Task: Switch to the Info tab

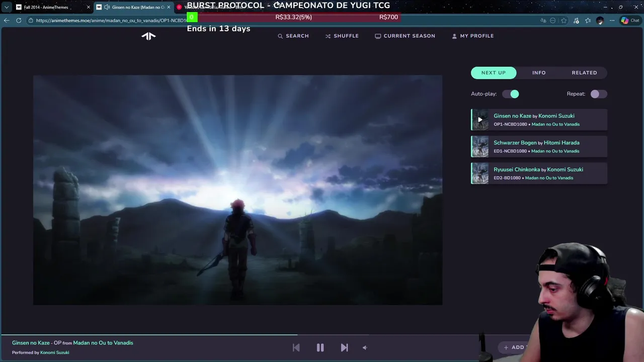Action: pyautogui.click(x=539, y=72)
